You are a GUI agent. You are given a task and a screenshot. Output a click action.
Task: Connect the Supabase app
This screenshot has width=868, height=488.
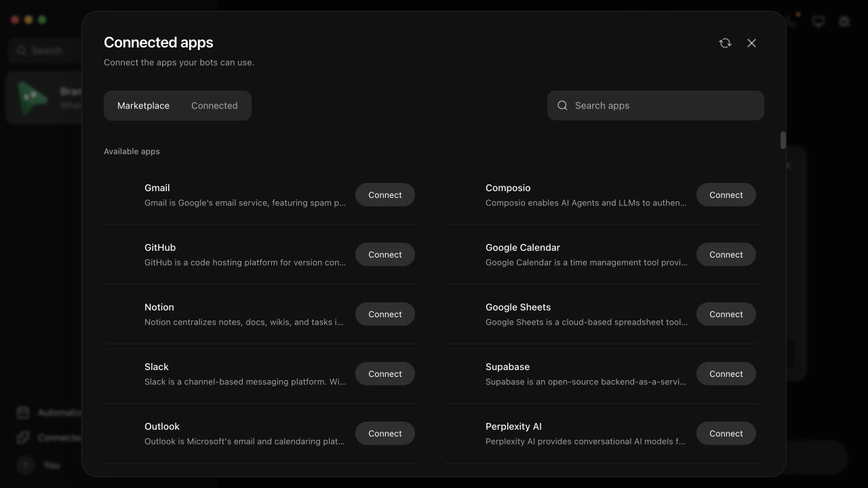(726, 374)
